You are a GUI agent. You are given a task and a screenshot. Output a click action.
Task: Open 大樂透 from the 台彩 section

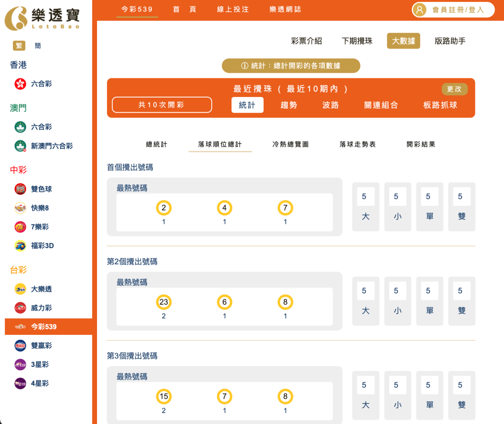20,289
